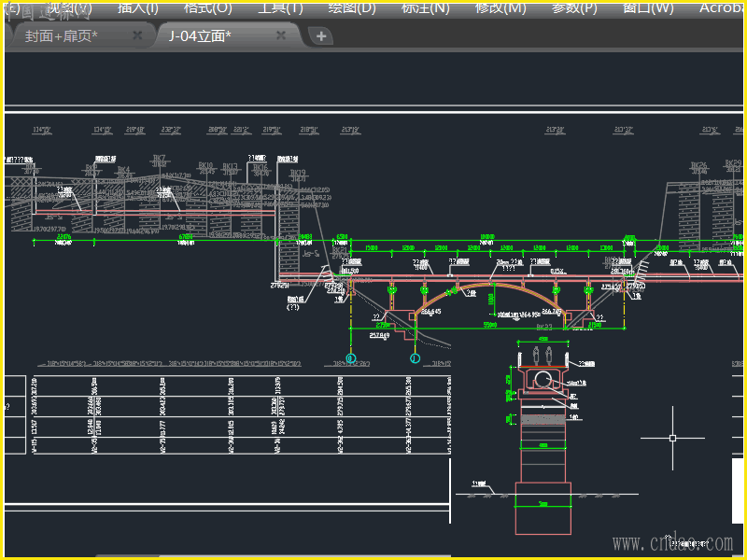Pick the cyan axis bubble numbered 0

(x=351, y=358)
